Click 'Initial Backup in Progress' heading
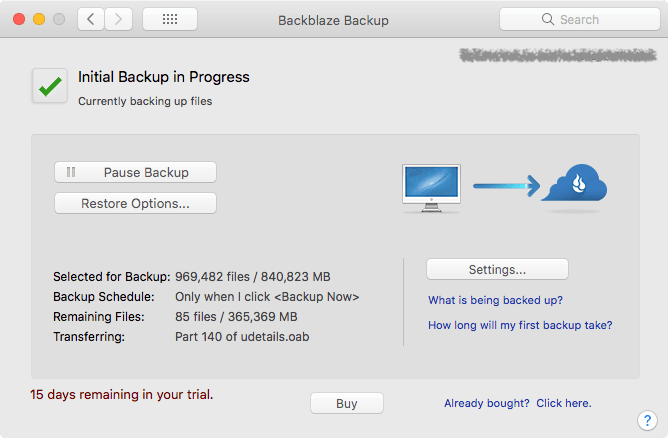This screenshot has width=668, height=438. tap(164, 77)
